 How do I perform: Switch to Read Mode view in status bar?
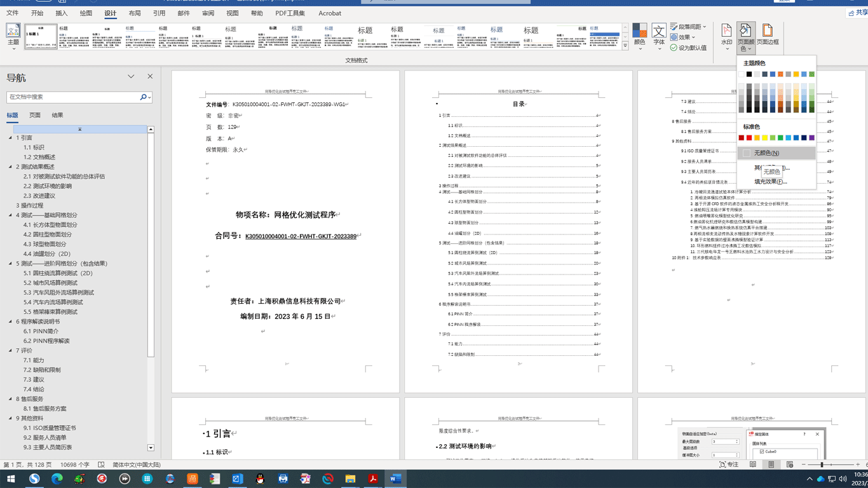[753, 465]
